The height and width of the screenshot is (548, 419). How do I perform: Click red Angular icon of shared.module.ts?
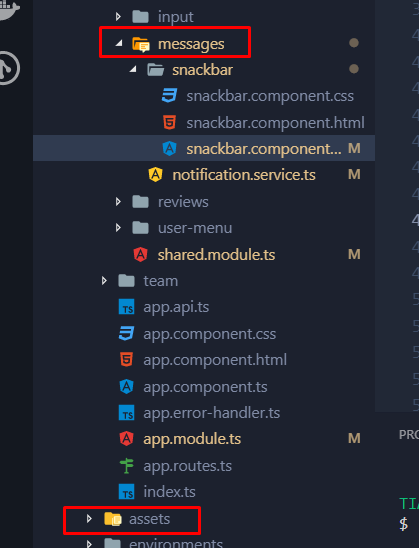click(x=140, y=254)
